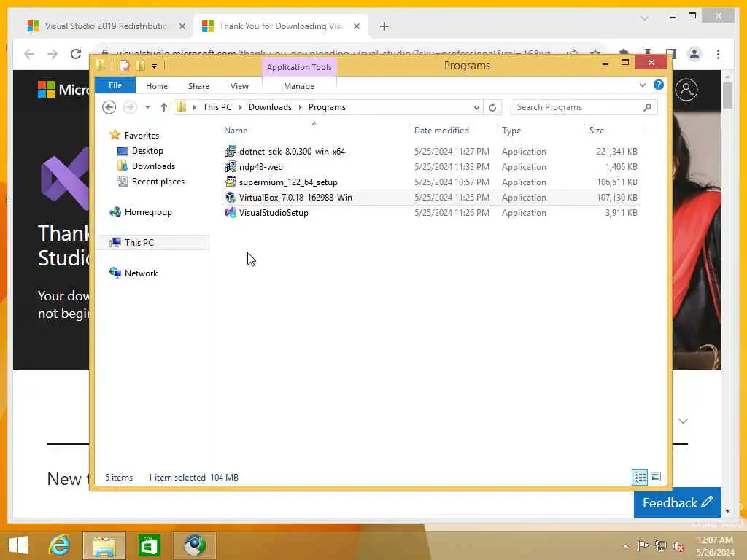This screenshot has height=560, width=747.
Task: Open browser three-dot menu
Action: click(x=718, y=54)
